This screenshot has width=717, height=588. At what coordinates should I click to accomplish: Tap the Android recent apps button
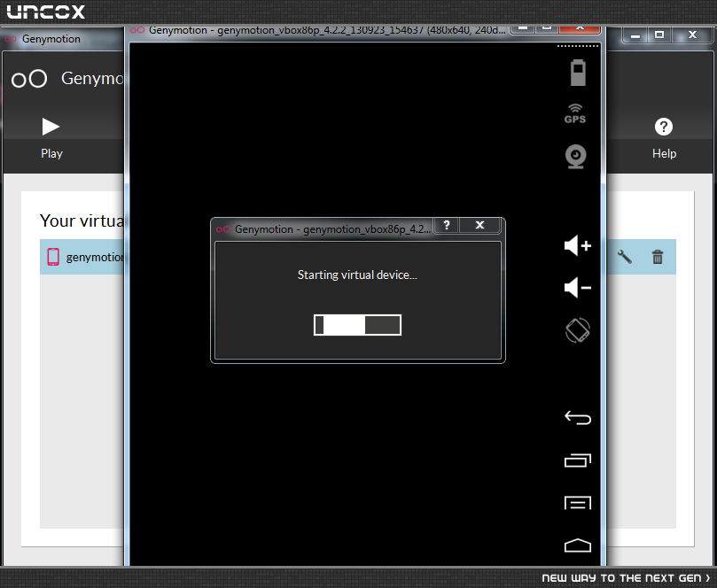(578, 460)
